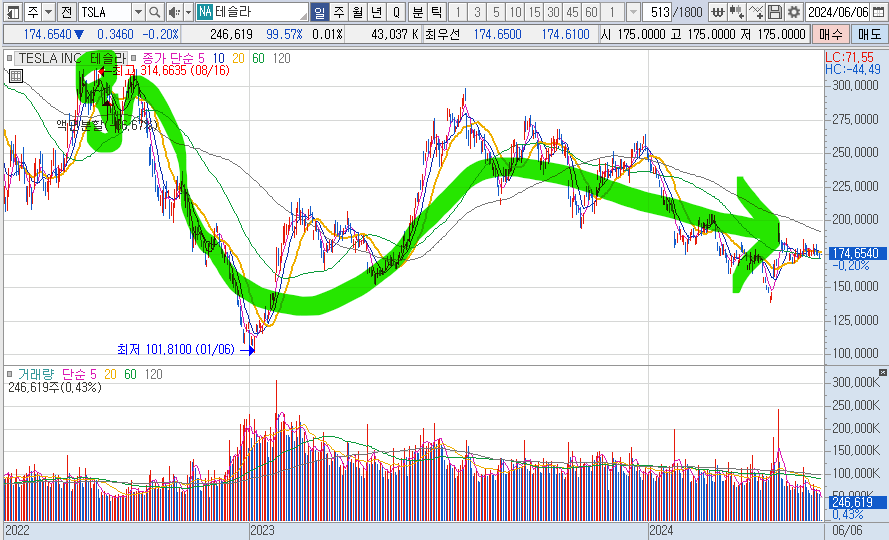Screen dimensions: 889x540
Task: Click the 최저 101.8100 (01/06) low label
Action: click(176, 349)
